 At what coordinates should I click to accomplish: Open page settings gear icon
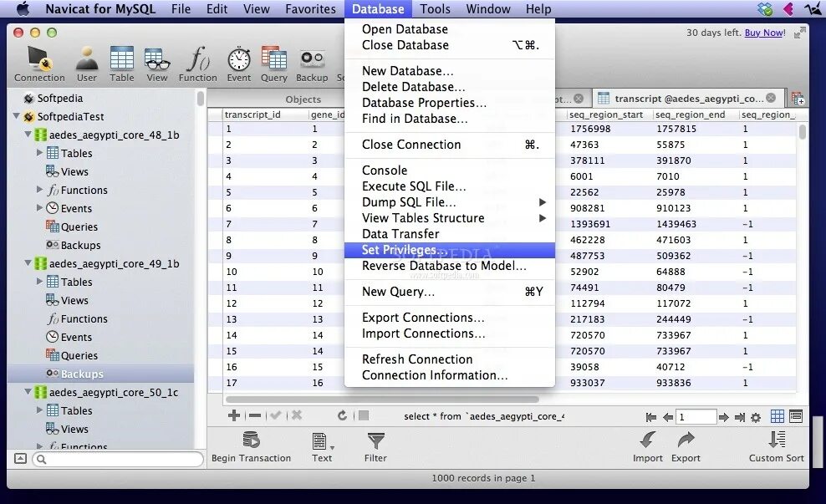click(x=756, y=418)
